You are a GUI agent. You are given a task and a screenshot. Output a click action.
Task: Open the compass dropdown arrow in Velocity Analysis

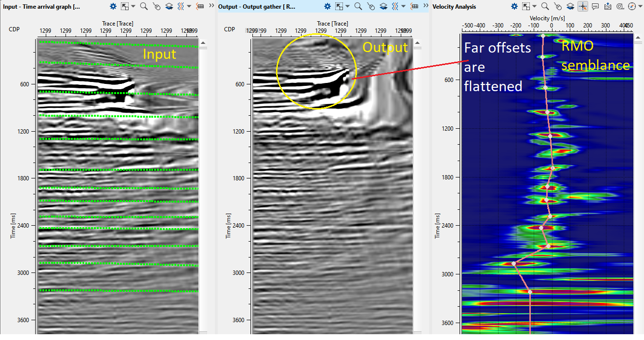pos(640,6)
